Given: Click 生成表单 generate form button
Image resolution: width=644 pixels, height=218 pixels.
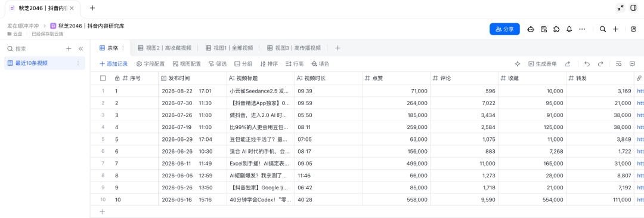Looking at the screenshot, I should coord(543,64).
